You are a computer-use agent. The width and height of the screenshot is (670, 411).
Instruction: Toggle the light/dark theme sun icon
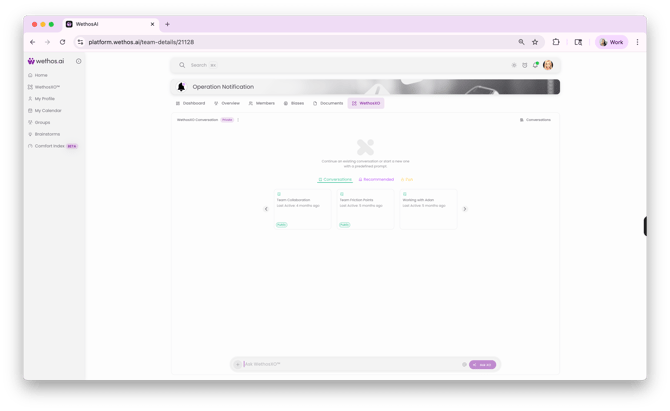point(514,65)
